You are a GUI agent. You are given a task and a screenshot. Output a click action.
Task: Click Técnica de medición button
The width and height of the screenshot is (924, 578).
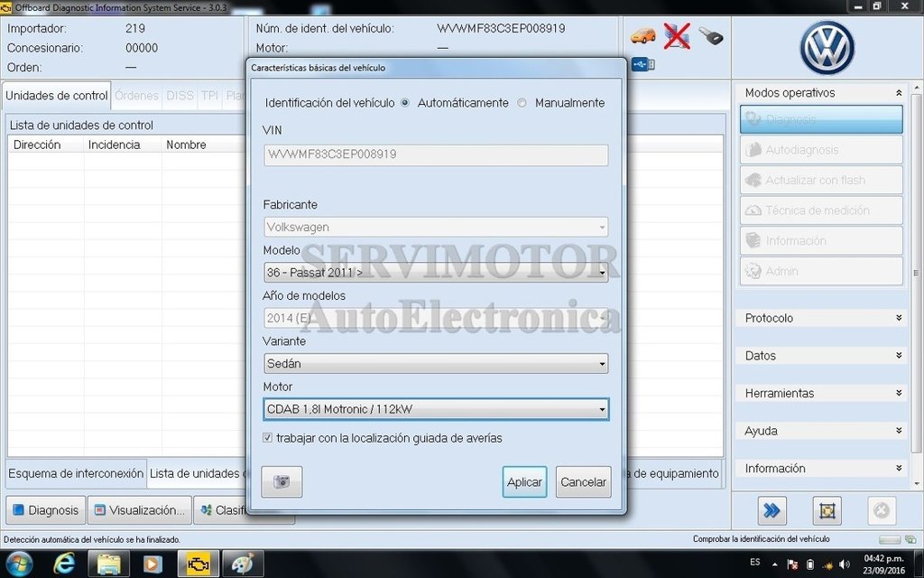click(x=821, y=210)
